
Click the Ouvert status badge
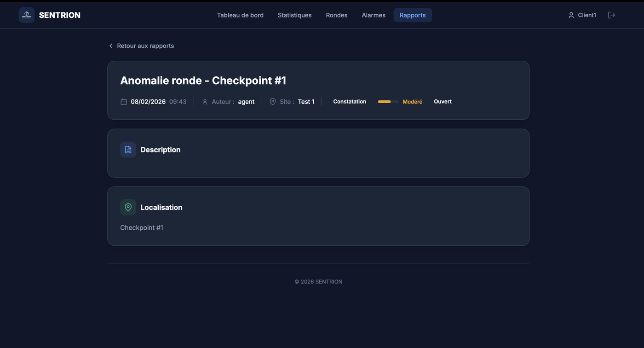pos(443,102)
